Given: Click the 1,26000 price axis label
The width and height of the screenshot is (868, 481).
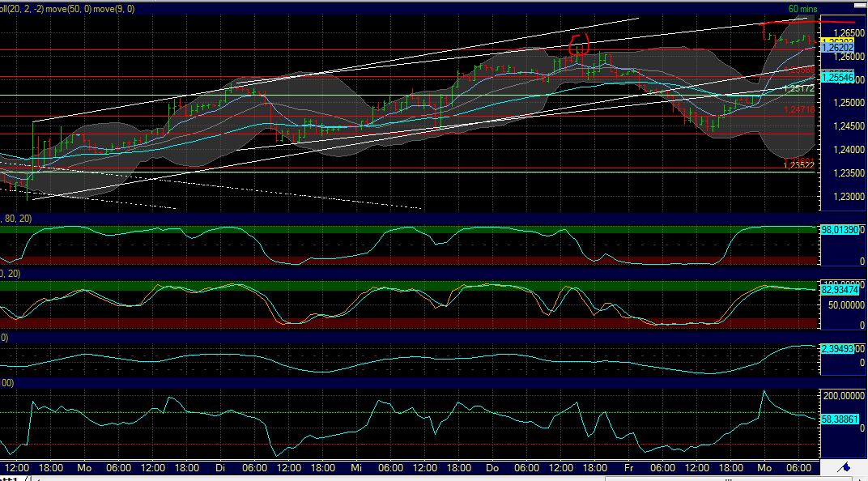Looking at the screenshot, I should [849, 57].
